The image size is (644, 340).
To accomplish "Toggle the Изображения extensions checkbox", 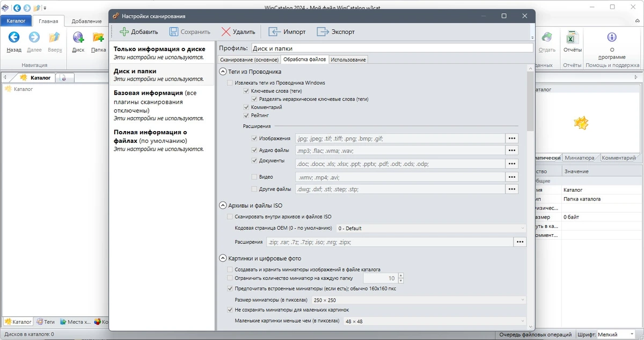I will coord(254,138).
